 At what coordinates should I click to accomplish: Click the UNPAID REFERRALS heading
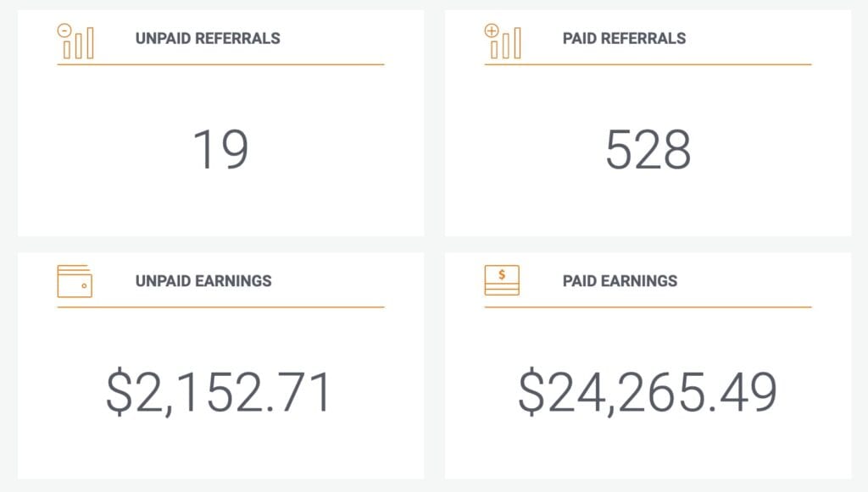click(x=207, y=38)
